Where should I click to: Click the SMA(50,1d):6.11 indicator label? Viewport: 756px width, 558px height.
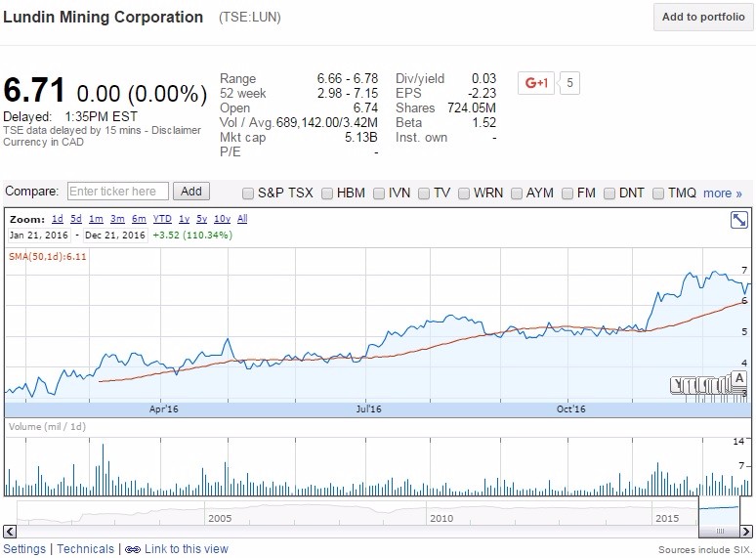point(47,257)
